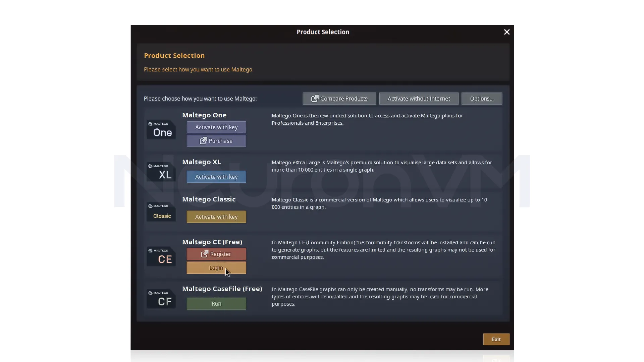644x362 pixels.
Task: Click the 'Maltego Classic' heading
Action: point(209,199)
